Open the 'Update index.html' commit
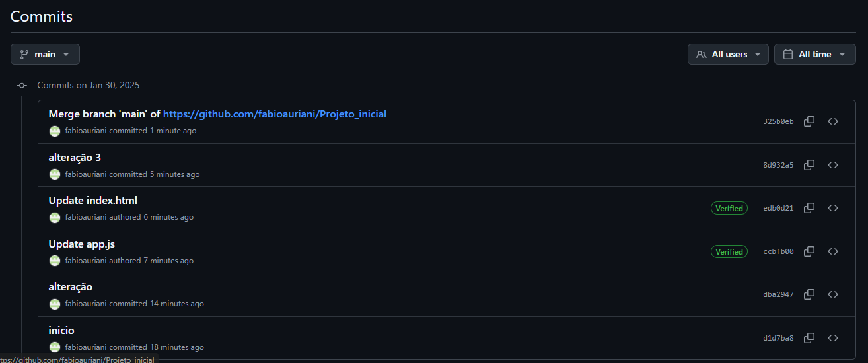Screen dimensions: 868x363 tap(93, 201)
